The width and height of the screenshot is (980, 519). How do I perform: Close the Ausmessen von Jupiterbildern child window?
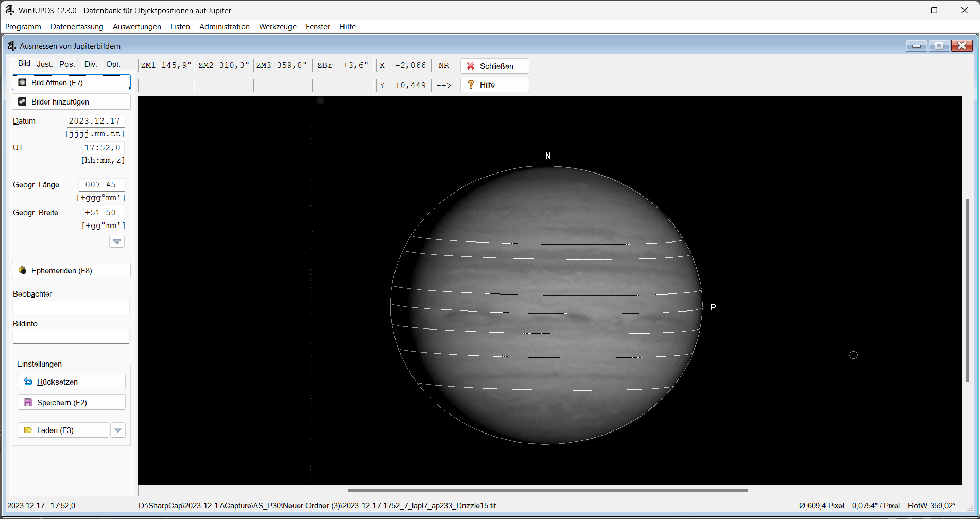point(961,46)
